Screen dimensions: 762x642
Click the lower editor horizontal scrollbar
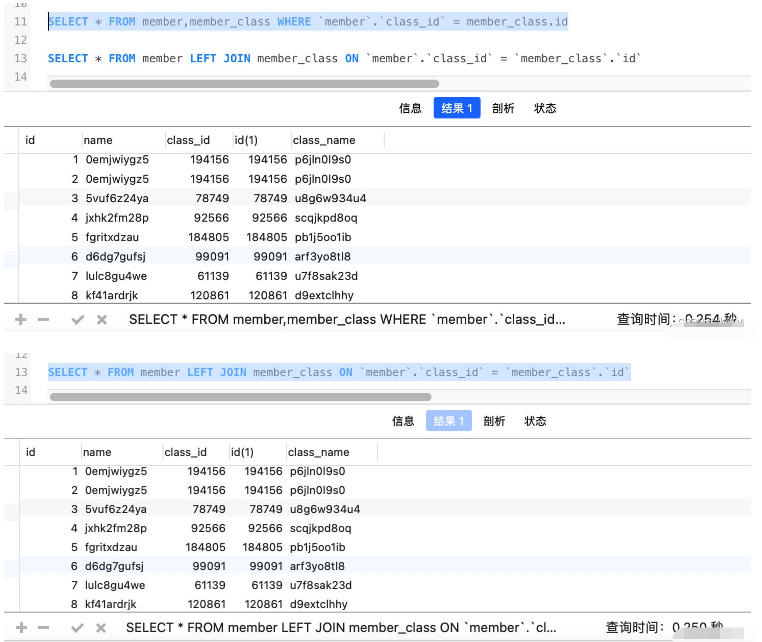(241, 397)
